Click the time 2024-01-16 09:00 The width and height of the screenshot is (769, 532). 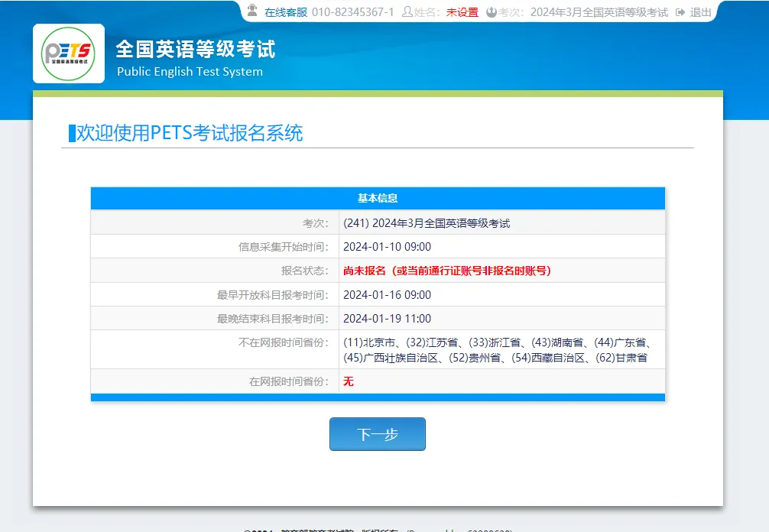(x=387, y=295)
